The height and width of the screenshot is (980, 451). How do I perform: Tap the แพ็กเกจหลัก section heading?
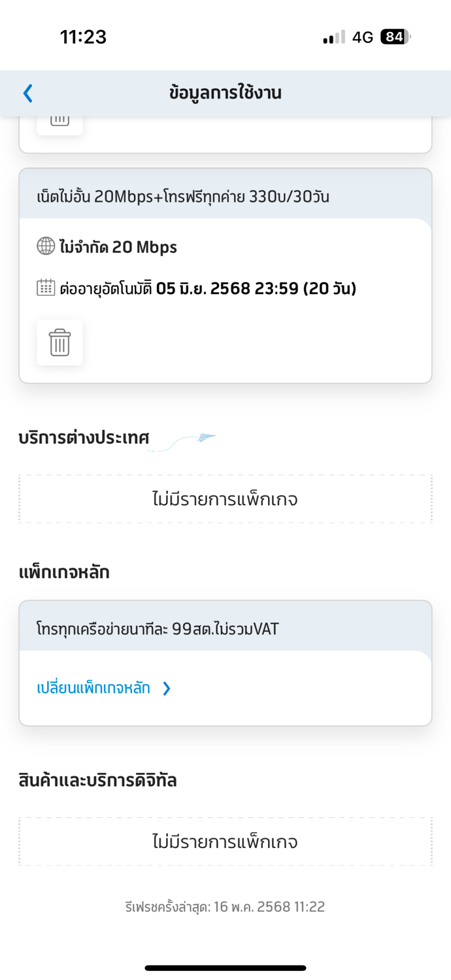64,573
